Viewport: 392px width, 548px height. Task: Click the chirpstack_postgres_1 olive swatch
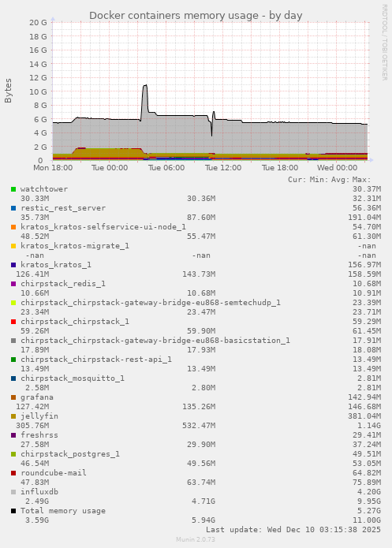(x=13, y=454)
